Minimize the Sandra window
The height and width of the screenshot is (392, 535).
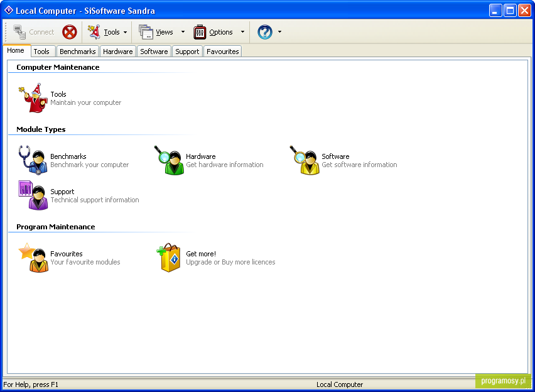(x=495, y=10)
